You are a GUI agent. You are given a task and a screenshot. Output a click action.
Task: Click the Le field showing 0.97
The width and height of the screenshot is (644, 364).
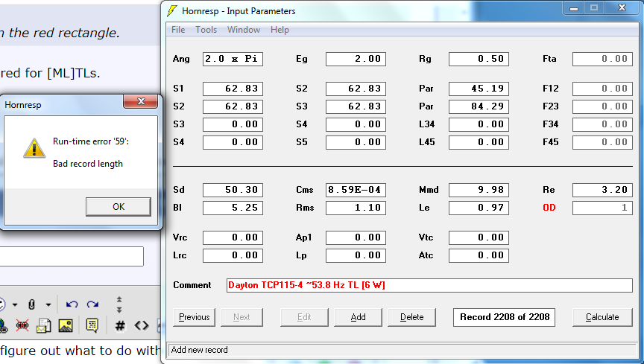479,208
